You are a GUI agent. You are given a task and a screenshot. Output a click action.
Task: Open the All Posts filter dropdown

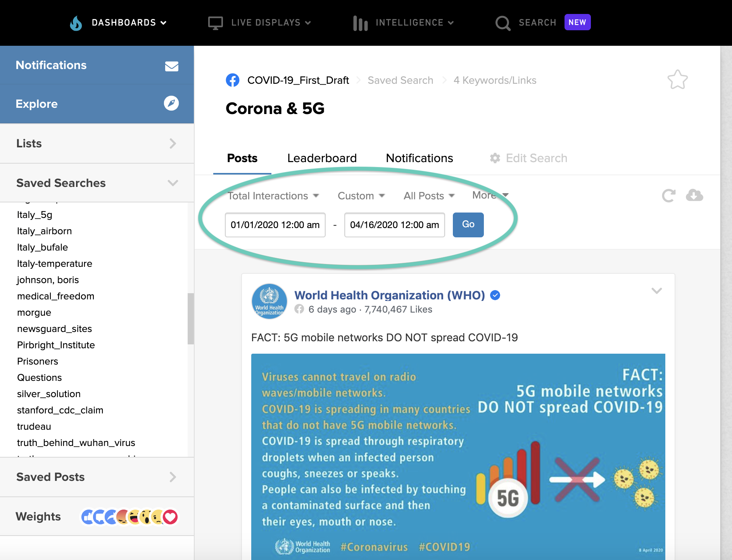[429, 196]
